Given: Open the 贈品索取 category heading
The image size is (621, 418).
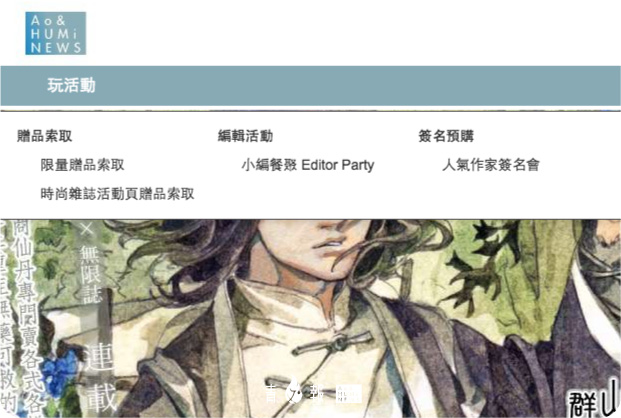Looking at the screenshot, I should coord(44,136).
